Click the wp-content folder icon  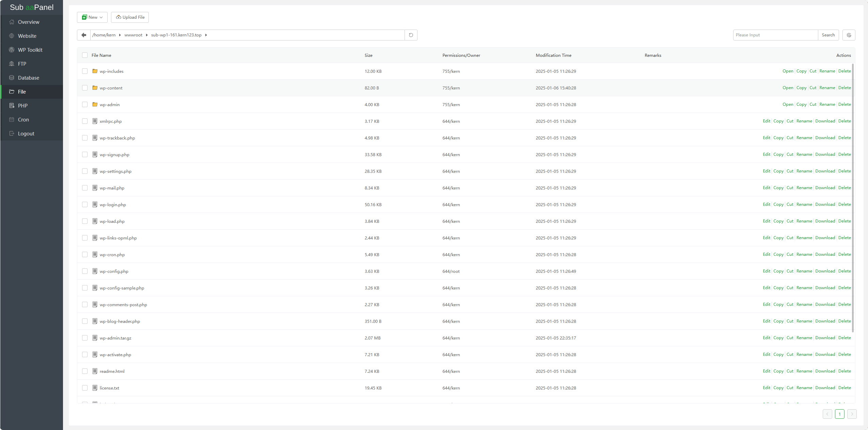click(95, 88)
